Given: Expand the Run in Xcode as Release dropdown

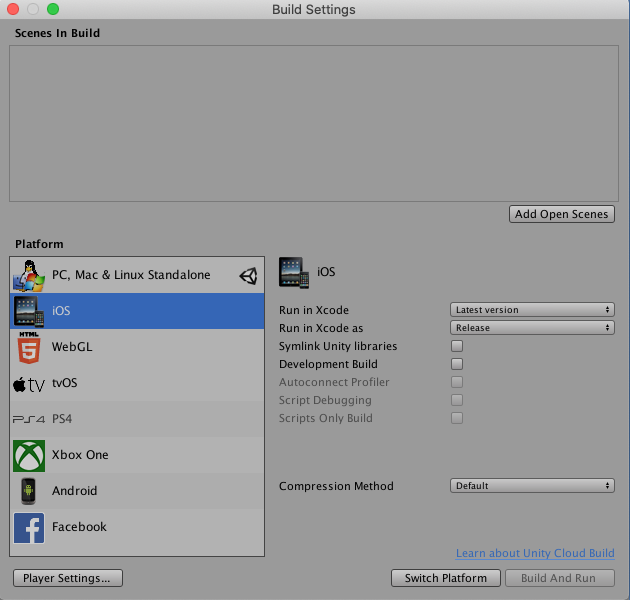Looking at the screenshot, I should [x=531, y=328].
